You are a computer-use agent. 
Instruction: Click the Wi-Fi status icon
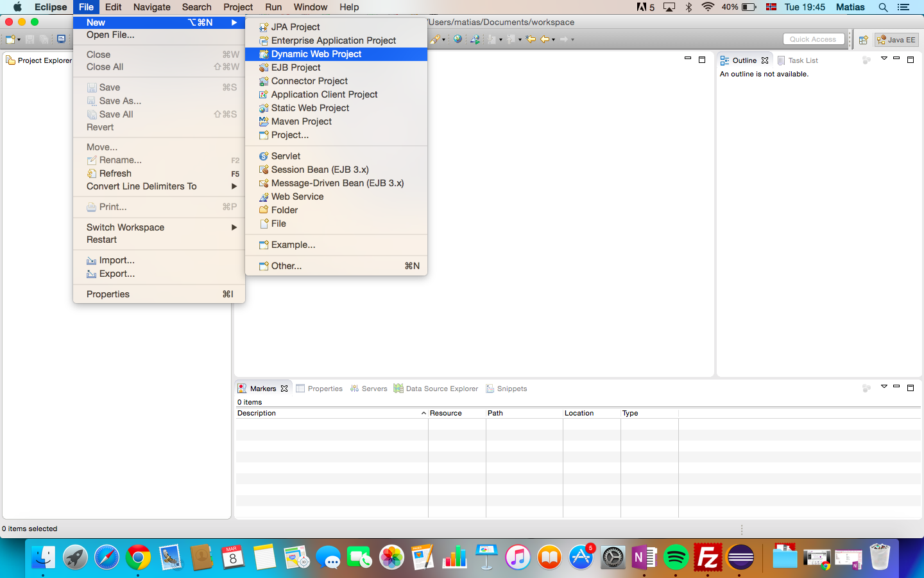pyautogui.click(x=708, y=7)
